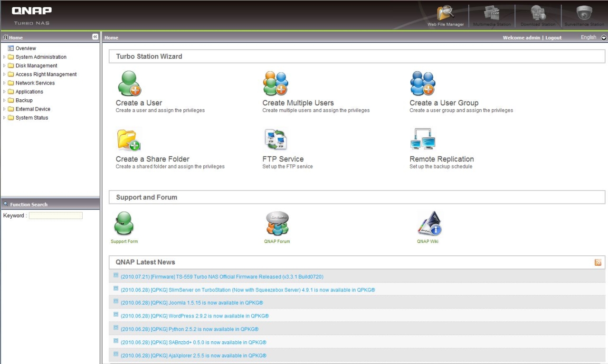Viewport: 608px width, 364px height.
Task: Click the Create a Share Folder icon
Action: [129, 140]
